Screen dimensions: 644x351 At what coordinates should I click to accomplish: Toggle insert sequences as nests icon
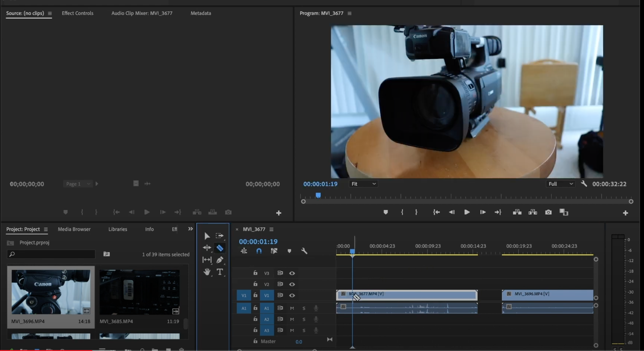click(x=244, y=251)
